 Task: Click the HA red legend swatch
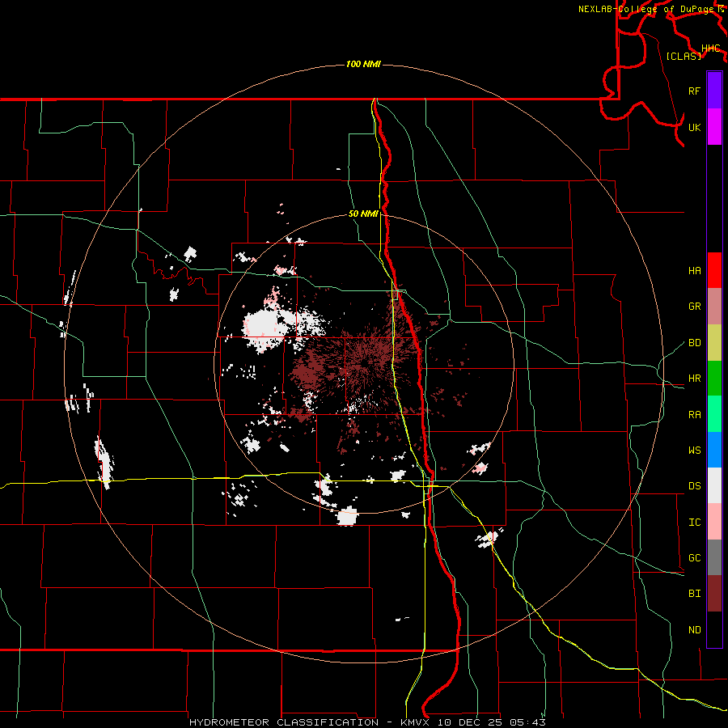pos(714,270)
